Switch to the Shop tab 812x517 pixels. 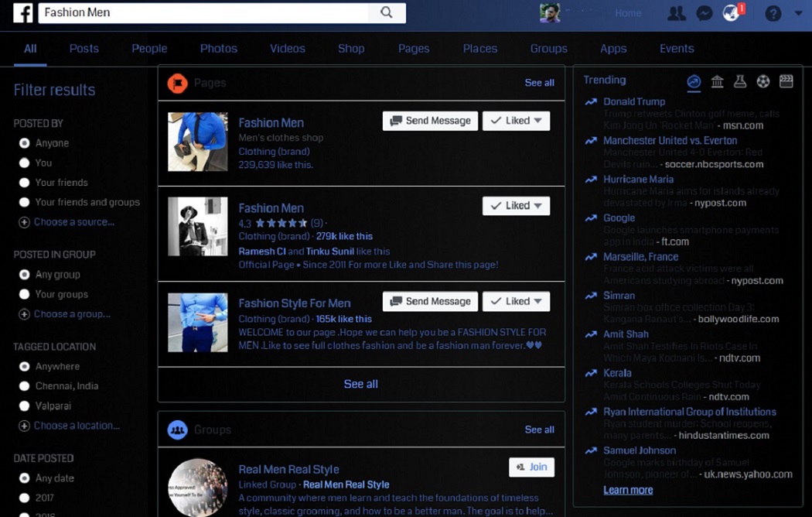351,49
